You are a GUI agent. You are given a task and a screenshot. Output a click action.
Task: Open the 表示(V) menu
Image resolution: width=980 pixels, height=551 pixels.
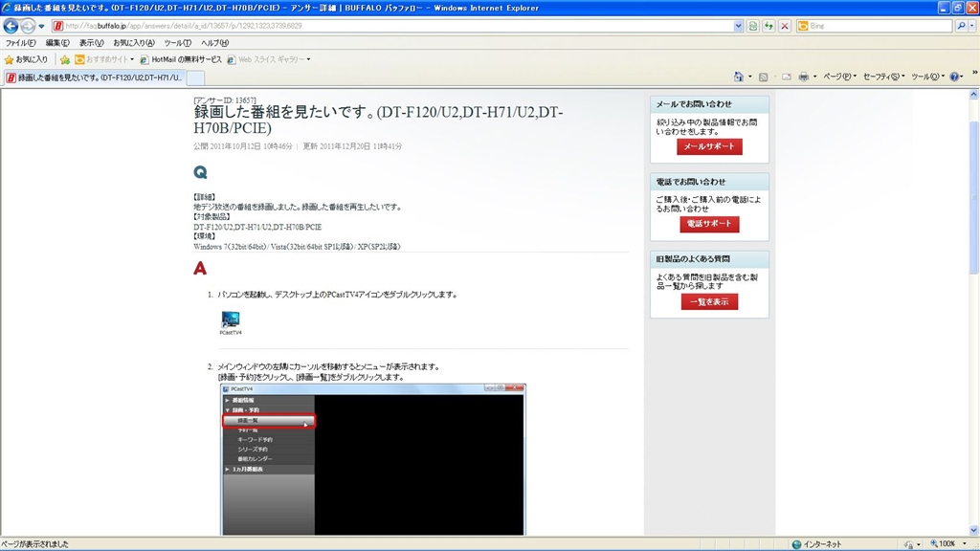tap(91, 43)
